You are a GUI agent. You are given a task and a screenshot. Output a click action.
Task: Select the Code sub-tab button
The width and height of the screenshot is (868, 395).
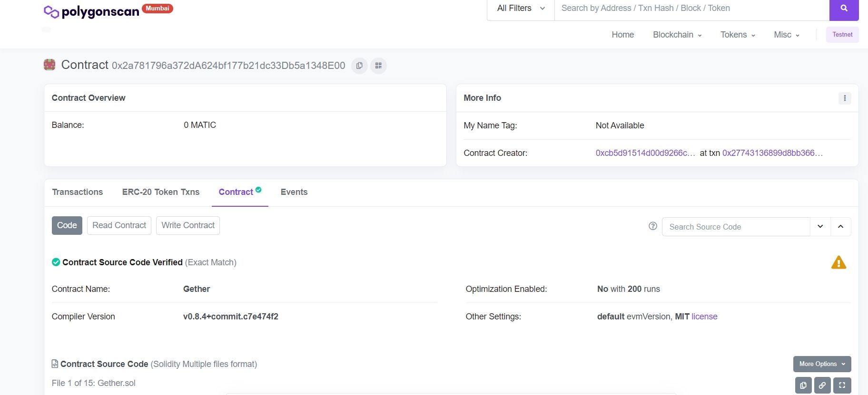67,225
